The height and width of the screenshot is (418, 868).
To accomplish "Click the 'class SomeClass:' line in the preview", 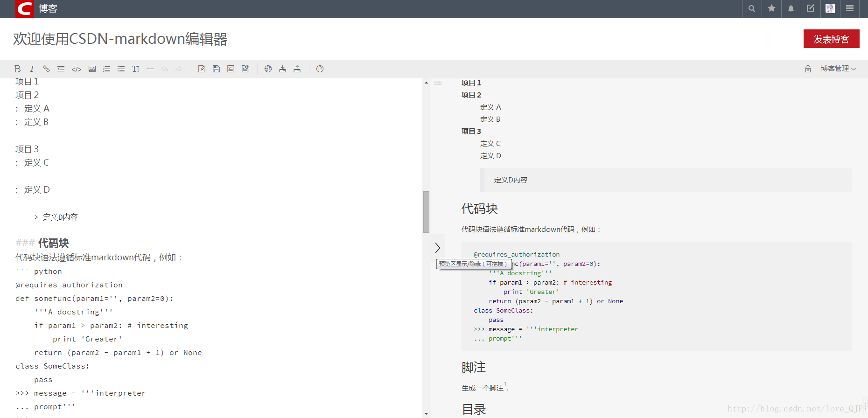I will [x=503, y=311].
